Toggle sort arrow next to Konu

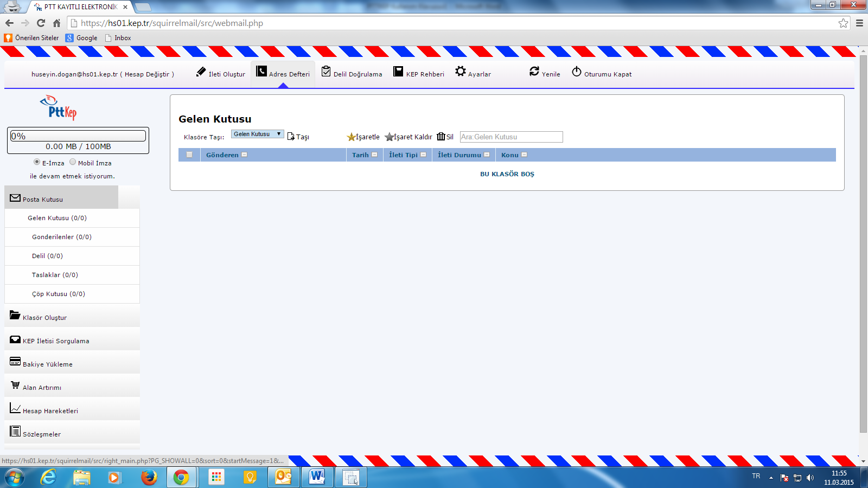coord(524,155)
